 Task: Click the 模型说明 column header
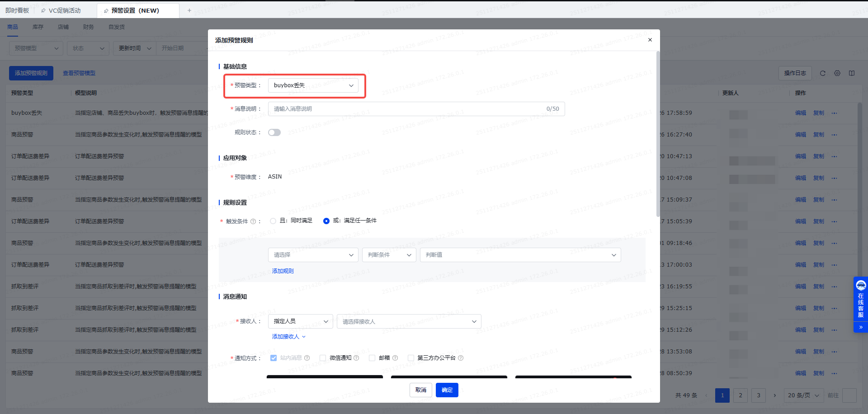[x=86, y=93]
